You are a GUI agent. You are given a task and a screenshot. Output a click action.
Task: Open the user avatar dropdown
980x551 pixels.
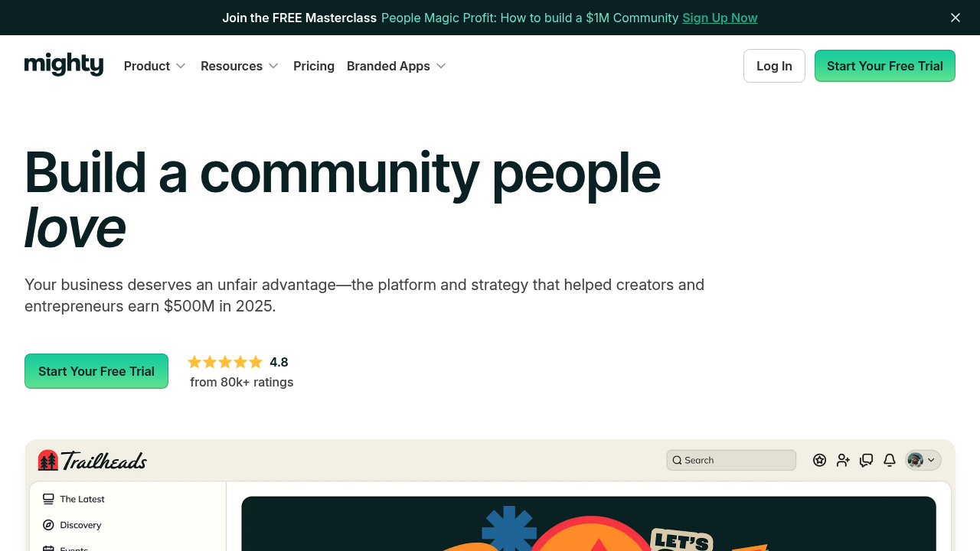point(923,460)
